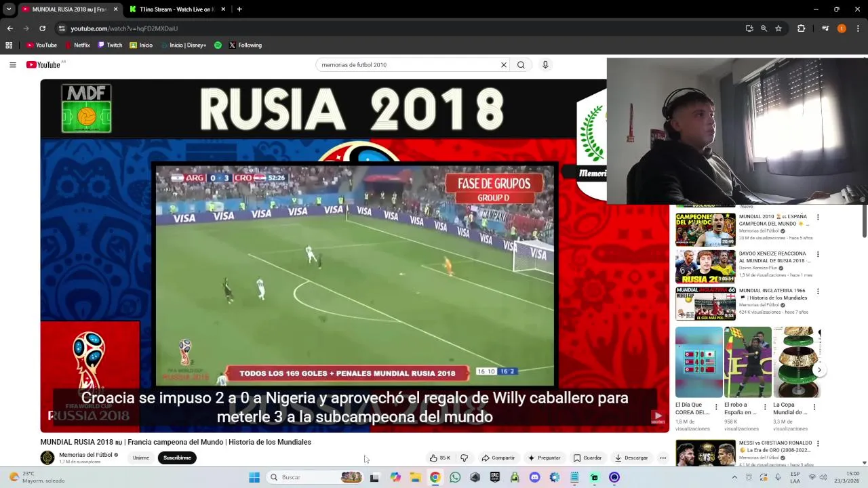The image size is (868, 488).
Task: Open the Netflix bookmark
Action: pyautogui.click(x=77, y=45)
